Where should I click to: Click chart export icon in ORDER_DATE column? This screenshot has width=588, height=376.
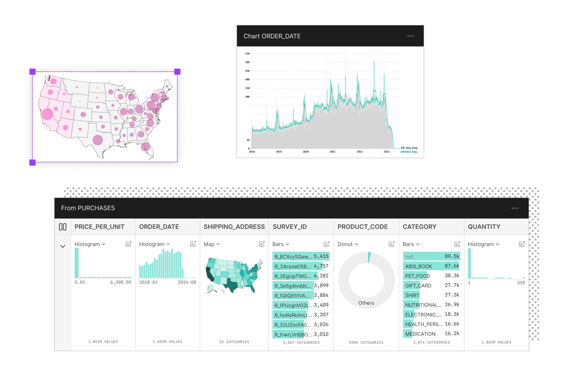click(193, 244)
